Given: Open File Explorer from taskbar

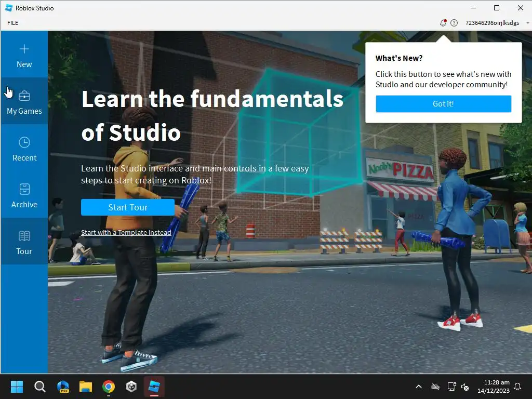Looking at the screenshot, I should coord(86,387).
